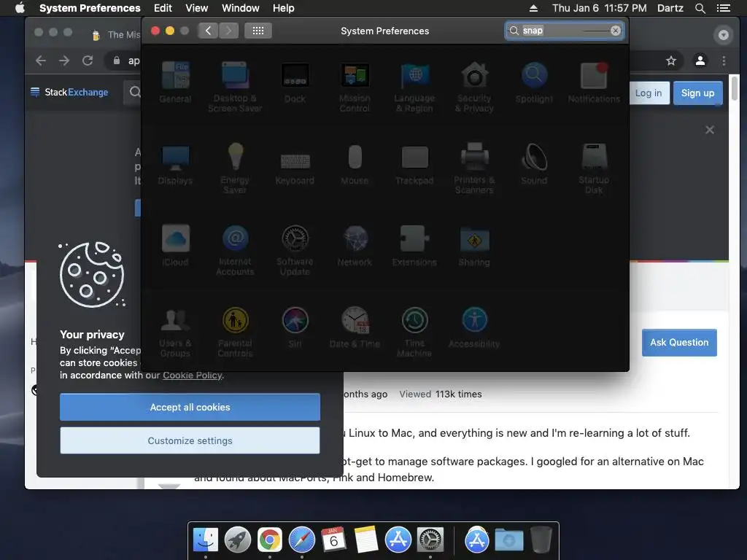747x560 pixels.
Task: Open Sound preferences
Action: (x=534, y=164)
